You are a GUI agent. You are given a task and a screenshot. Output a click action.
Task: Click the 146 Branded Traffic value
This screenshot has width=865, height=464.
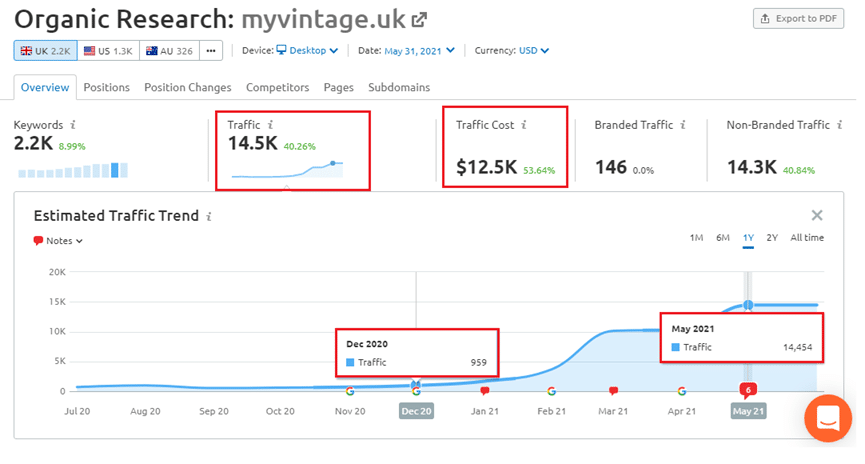[x=611, y=167]
